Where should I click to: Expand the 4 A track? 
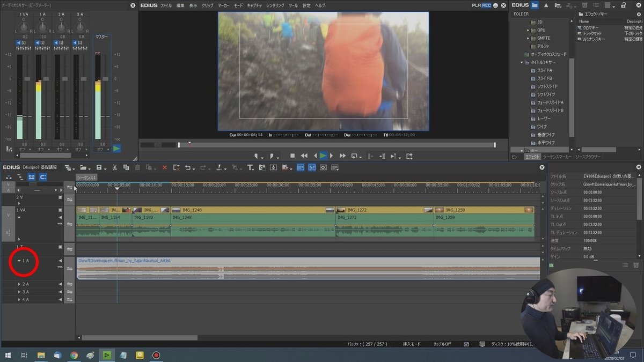pyautogui.click(x=19, y=299)
